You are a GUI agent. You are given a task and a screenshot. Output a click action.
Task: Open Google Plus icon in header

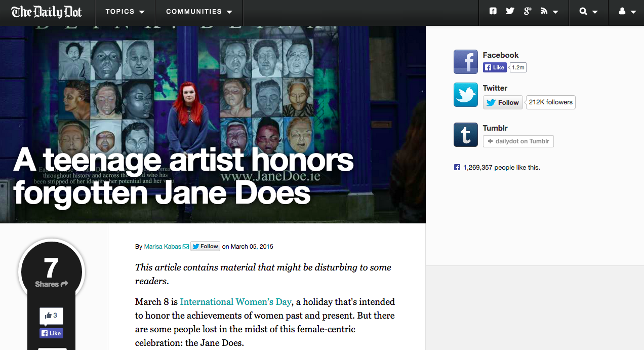(528, 11)
